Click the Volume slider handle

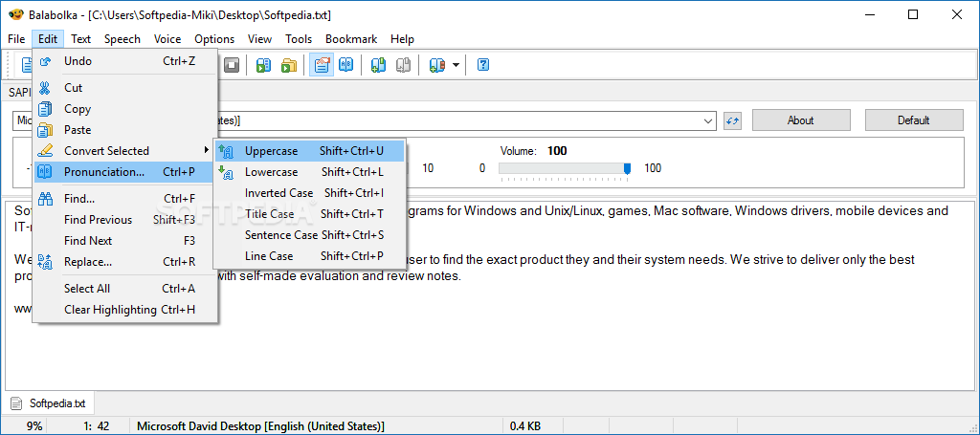pos(627,168)
